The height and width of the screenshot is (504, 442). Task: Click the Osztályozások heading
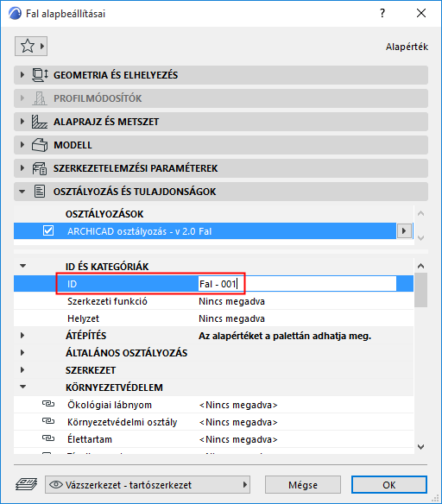pyautogui.click(x=104, y=214)
